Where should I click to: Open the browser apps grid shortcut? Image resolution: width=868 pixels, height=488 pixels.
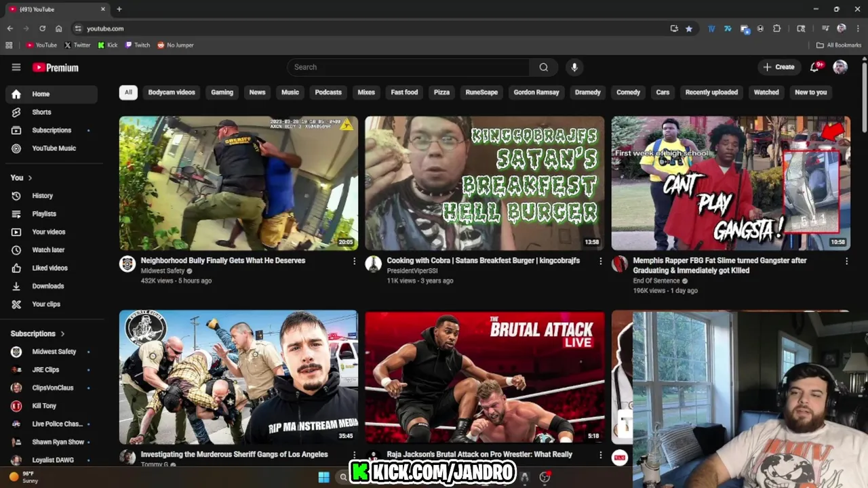click(x=9, y=45)
